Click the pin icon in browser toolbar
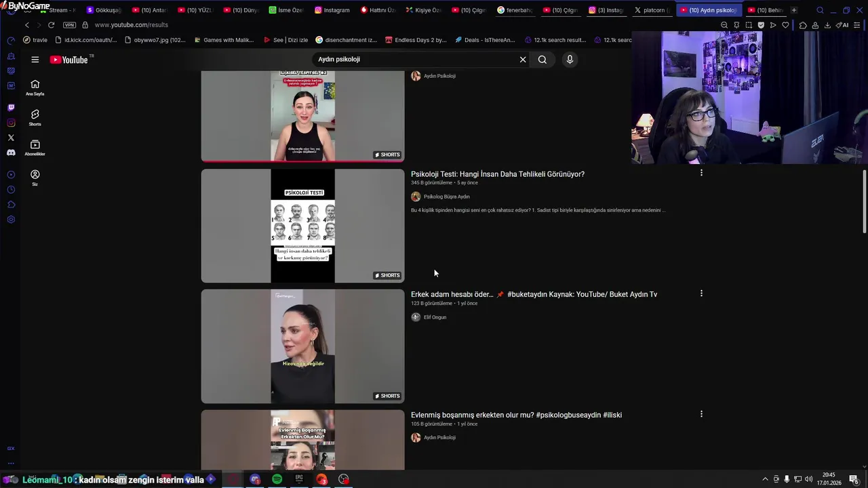This screenshot has height=488, width=868. click(x=736, y=25)
